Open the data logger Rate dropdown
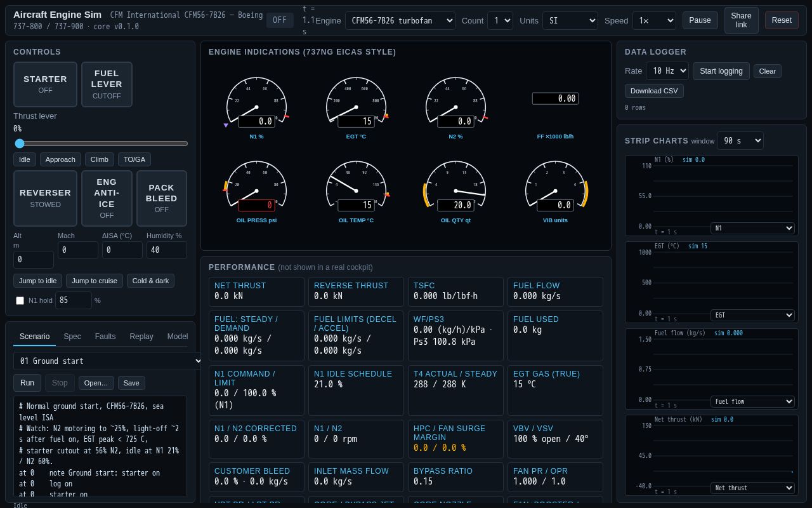 click(667, 71)
